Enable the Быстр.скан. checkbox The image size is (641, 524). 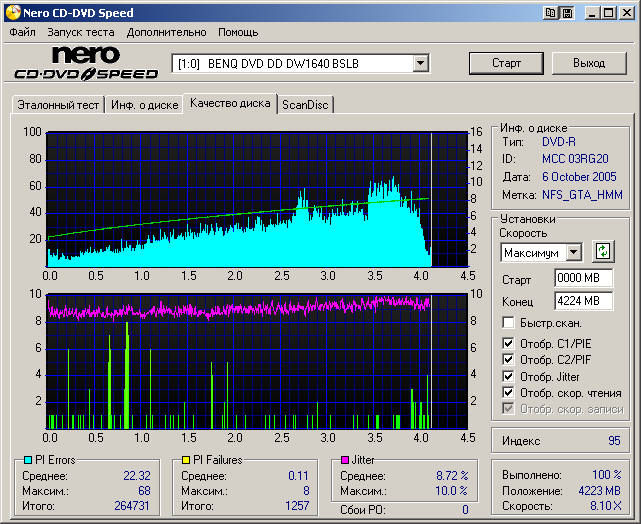click(x=509, y=323)
